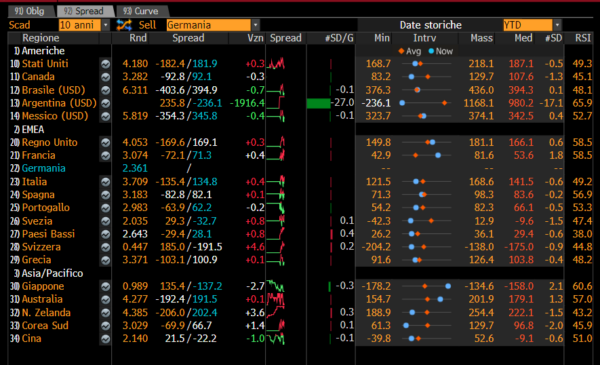600x365 pixels.
Task: Click the chart icon for Argentina (USD)
Action: point(105,103)
